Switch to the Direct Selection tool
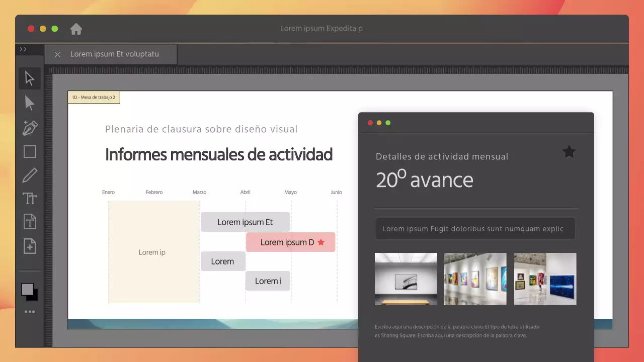The width and height of the screenshot is (644, 362). point(29,103)
